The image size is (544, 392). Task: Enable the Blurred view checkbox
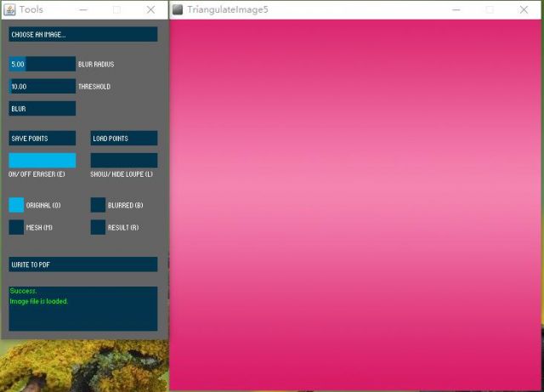click(98, 205)
